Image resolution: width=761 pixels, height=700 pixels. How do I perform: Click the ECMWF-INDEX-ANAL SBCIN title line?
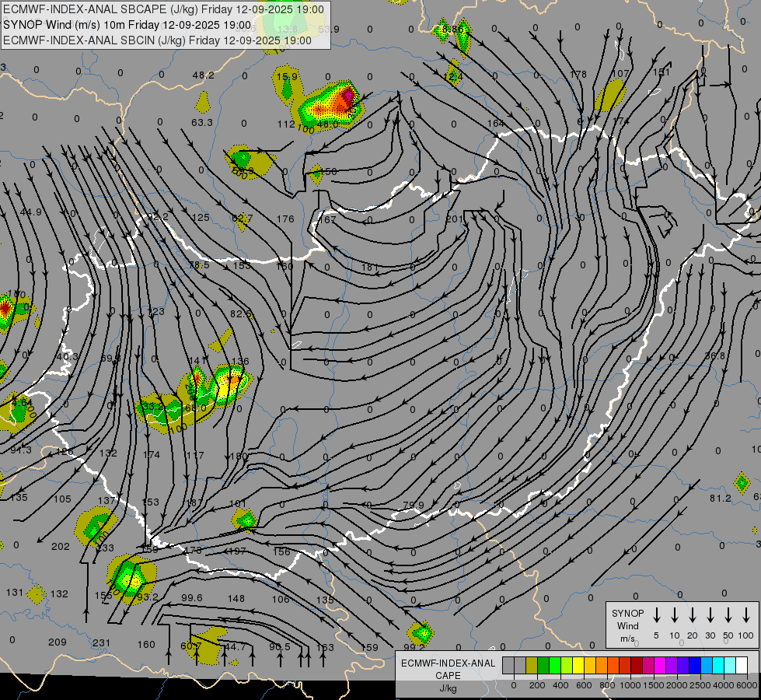click(157, 40)
